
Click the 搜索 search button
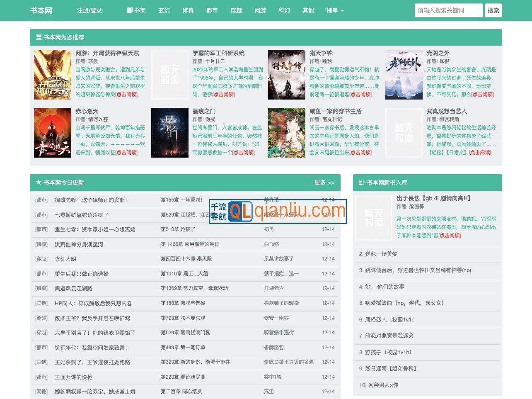click(493, 10)
